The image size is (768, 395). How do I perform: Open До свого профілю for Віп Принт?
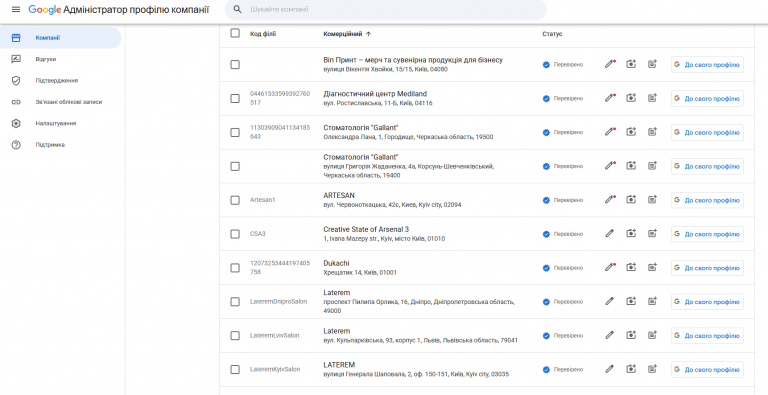pos(707,64)
